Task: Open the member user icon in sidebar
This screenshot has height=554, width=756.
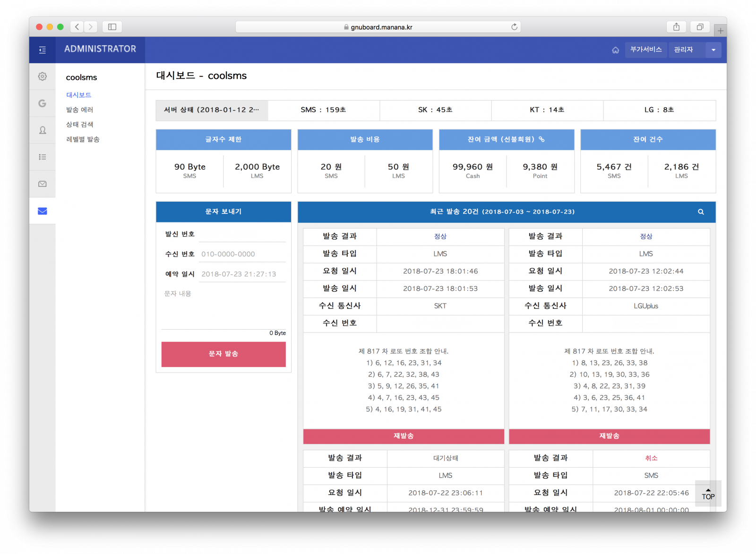Action: [x=42, y=130]
